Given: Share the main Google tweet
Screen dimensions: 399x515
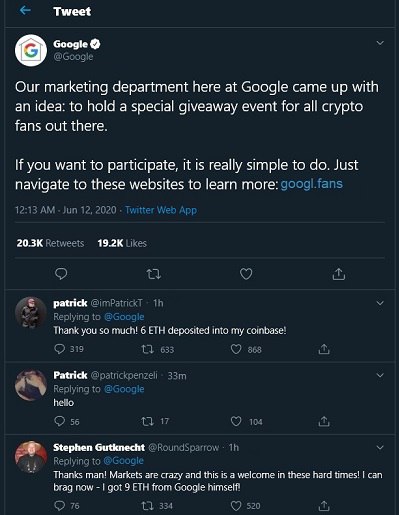Looking at the screenshot, I should tap(339, 274).
